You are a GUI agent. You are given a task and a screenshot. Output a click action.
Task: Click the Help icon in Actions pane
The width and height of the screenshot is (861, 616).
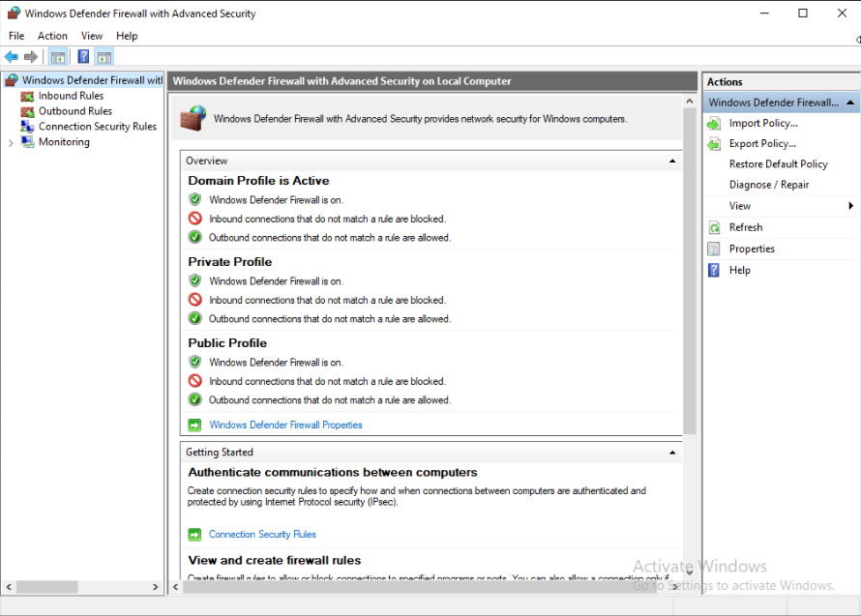[714, 270]
